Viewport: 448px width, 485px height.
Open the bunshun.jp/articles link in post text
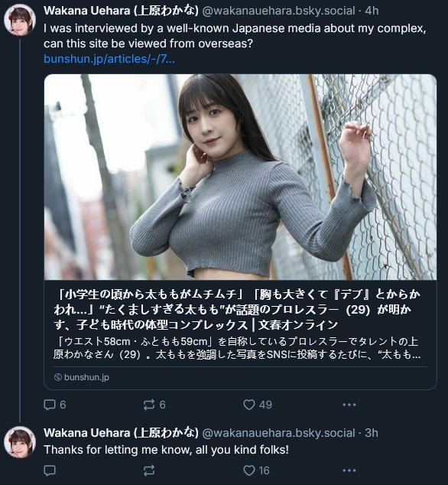pos(109,59)
